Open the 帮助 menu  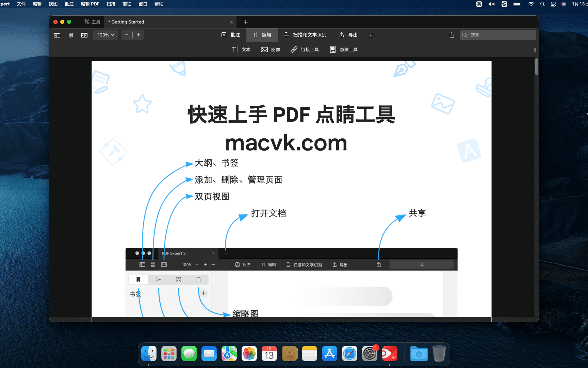point(159,4)
